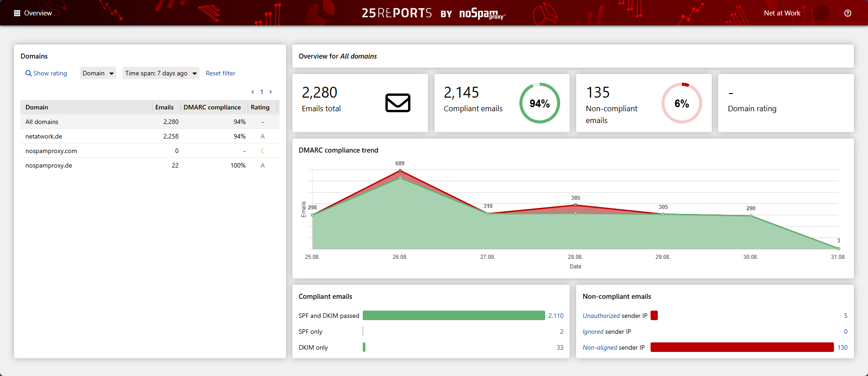Go to previous page arrow in Domains
This screenshot has width=868, height=376.
pyautogui.click(x=252, y=92)
